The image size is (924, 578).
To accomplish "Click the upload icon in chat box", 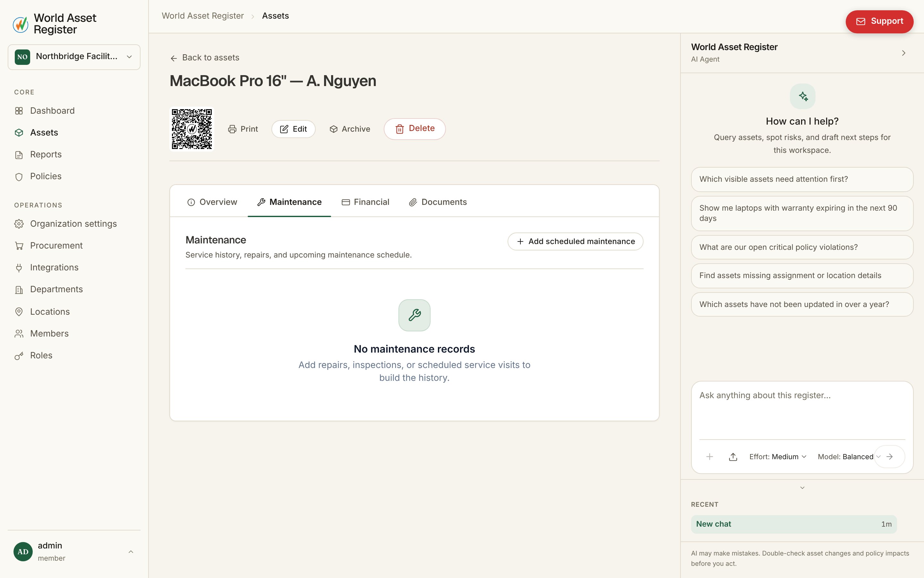I will click(733, 456).
